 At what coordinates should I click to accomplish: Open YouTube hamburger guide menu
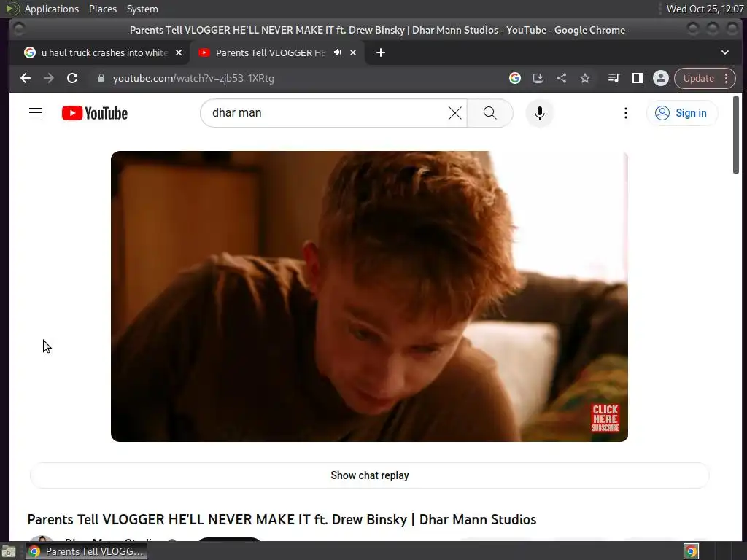click(36, 113)
